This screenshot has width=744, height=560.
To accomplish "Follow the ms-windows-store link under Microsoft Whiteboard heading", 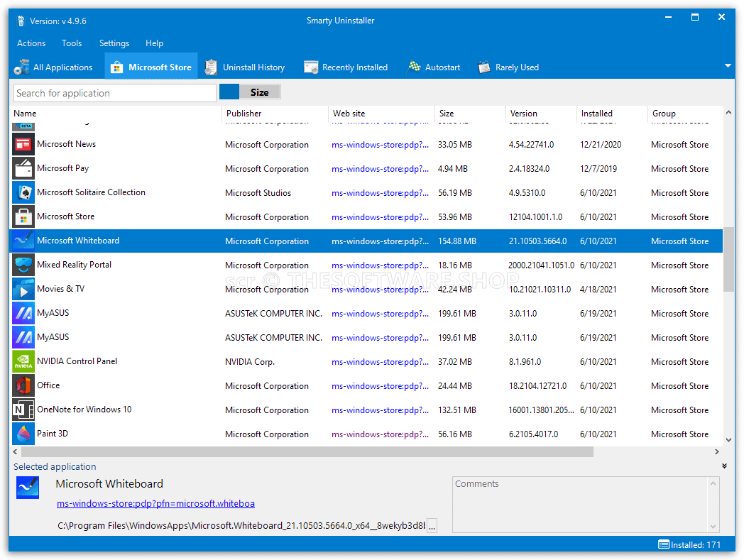I will pos(155,503).
